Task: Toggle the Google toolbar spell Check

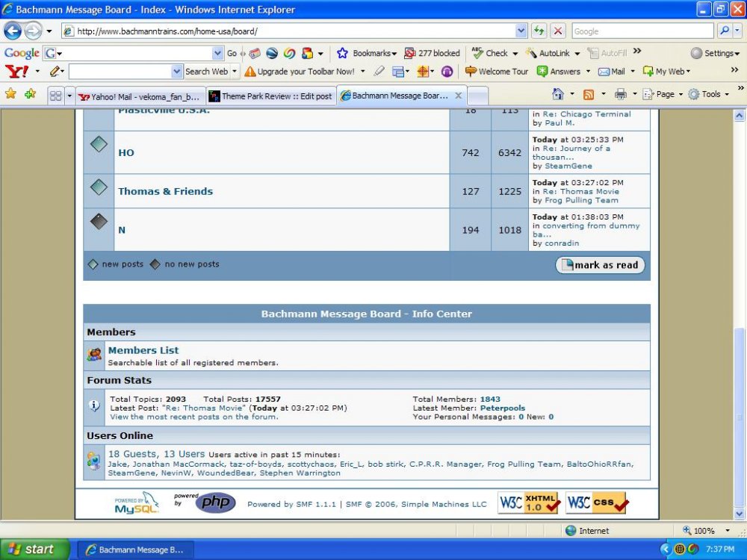Action: [x=489, y=53]
